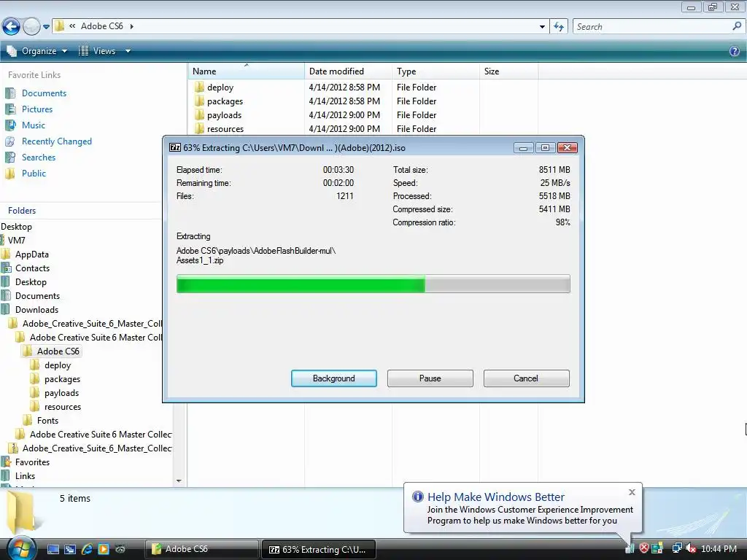Click the red security alert tray icon
The width and height of the screenshot is (747, 560).
(644, 548)
